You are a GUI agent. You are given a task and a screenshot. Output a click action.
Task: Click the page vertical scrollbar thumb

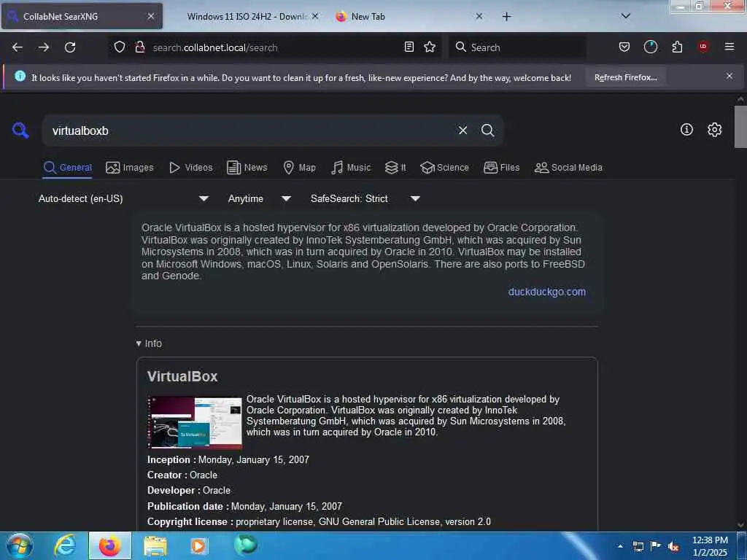click(x=740, y=127)
